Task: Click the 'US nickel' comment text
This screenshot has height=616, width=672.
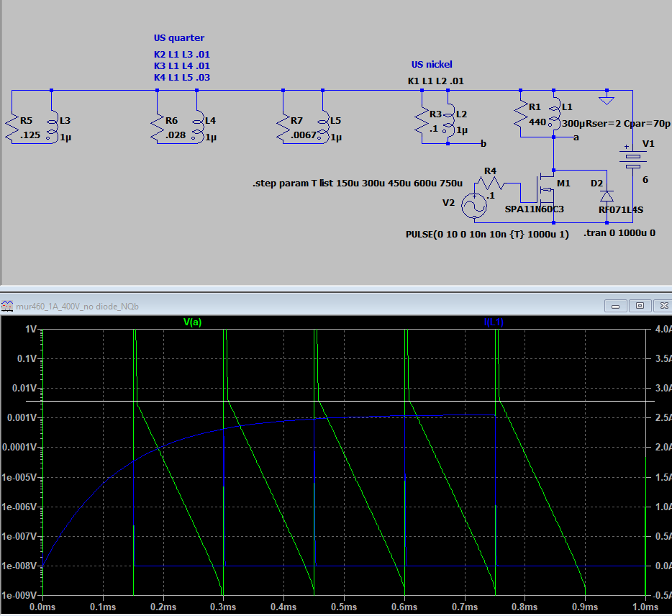Action: point(432,64)
